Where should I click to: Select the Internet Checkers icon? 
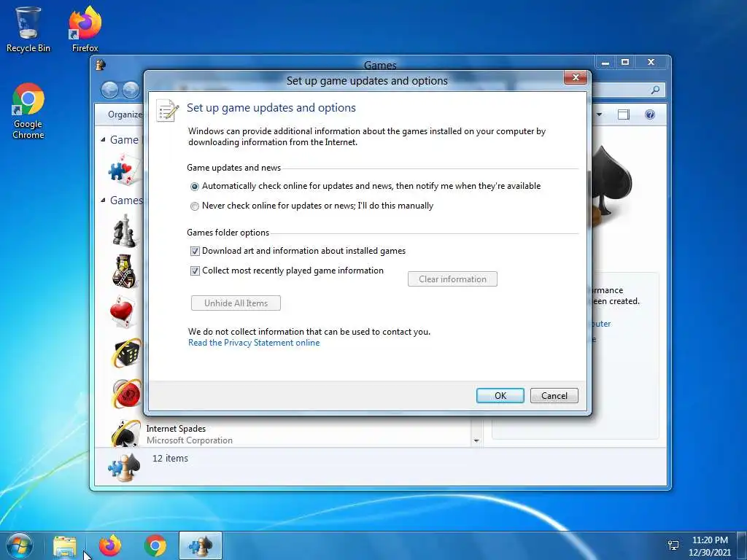point(127,393)
